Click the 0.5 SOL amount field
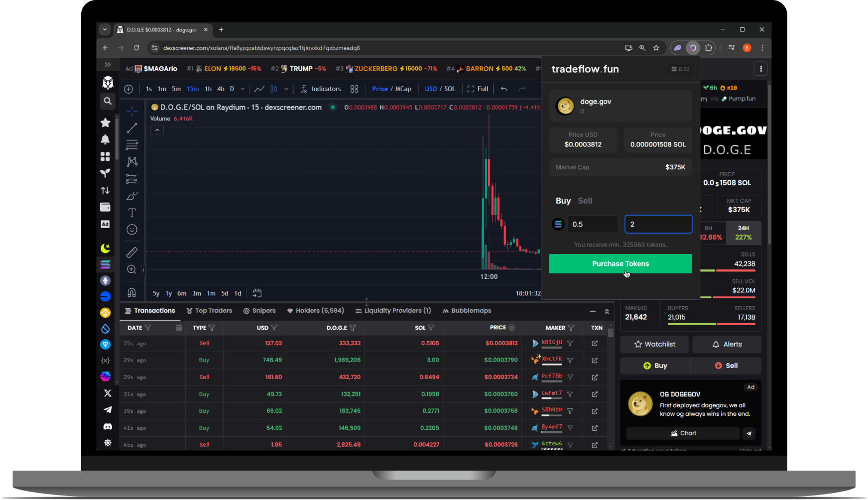868x500 pixels. pyautogui.click(x=593, y=224)
